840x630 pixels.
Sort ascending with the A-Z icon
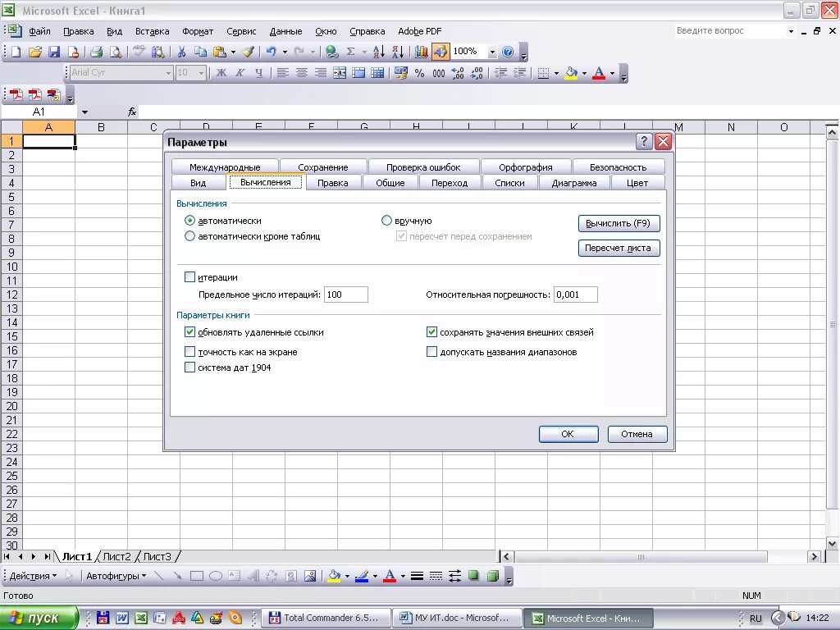378,52
